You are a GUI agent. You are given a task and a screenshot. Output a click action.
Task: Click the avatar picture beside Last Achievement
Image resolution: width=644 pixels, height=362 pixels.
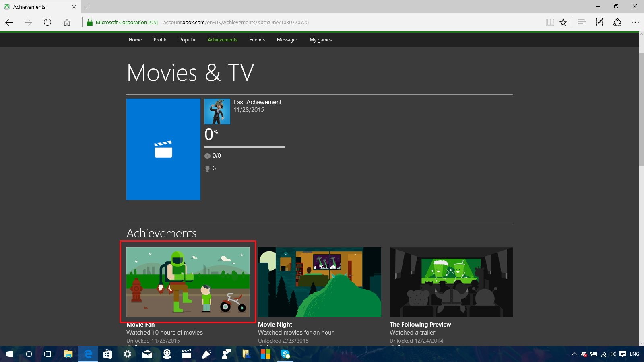217,111
